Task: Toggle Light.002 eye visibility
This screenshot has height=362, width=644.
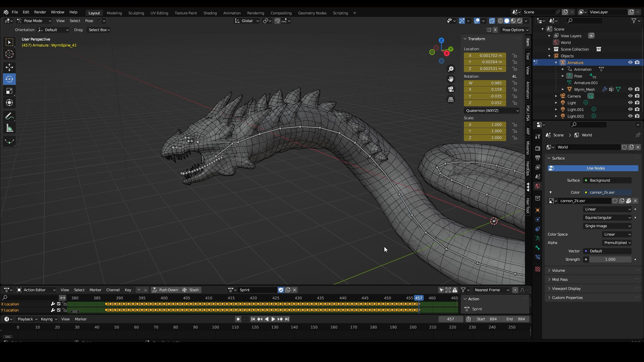Action: tap(630, 116)
